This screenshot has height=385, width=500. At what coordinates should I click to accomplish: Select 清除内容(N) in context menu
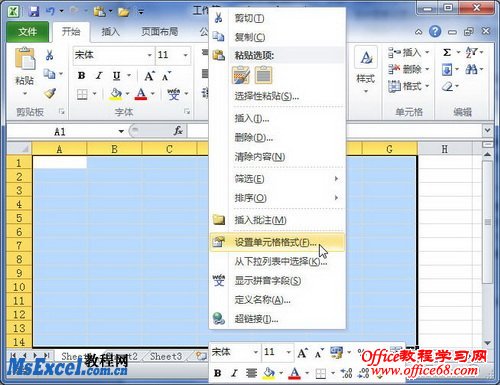pos(277,157)
